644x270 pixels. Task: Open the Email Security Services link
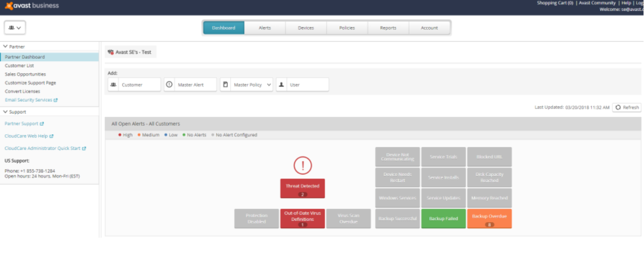(28, 100)
